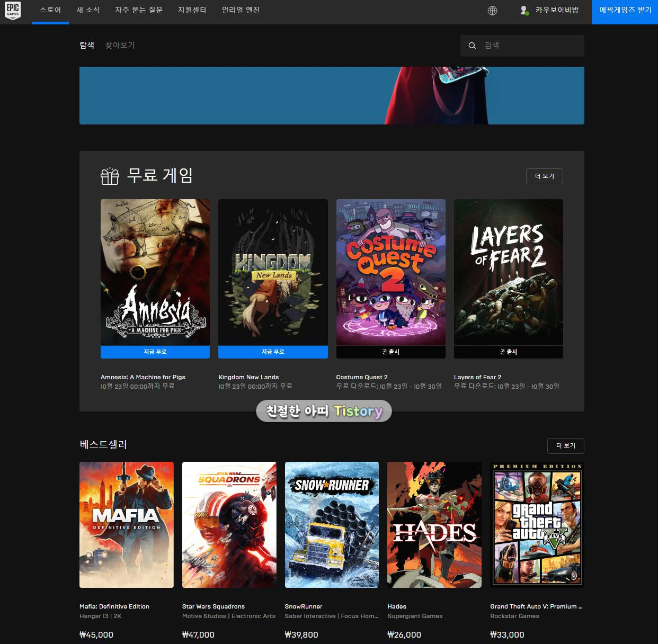Open the 카우보이비밥 account menu
658x644 pixels.
coord(549,10)
